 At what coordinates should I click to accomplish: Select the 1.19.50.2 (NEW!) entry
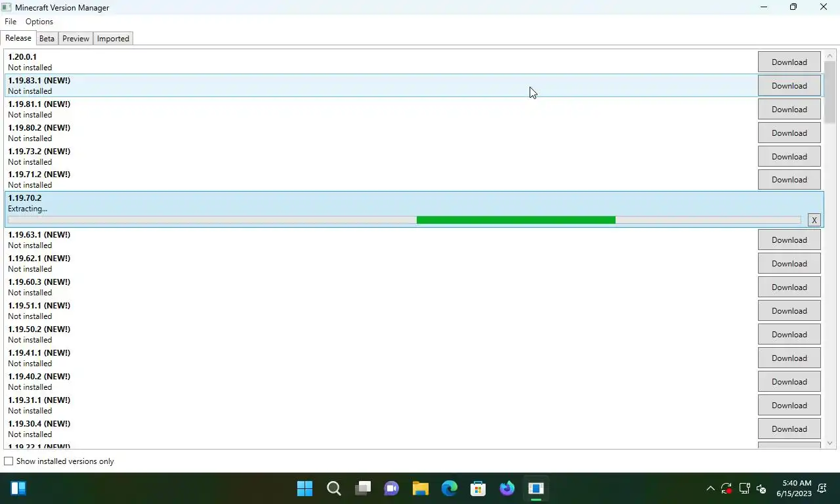point(413,335)
